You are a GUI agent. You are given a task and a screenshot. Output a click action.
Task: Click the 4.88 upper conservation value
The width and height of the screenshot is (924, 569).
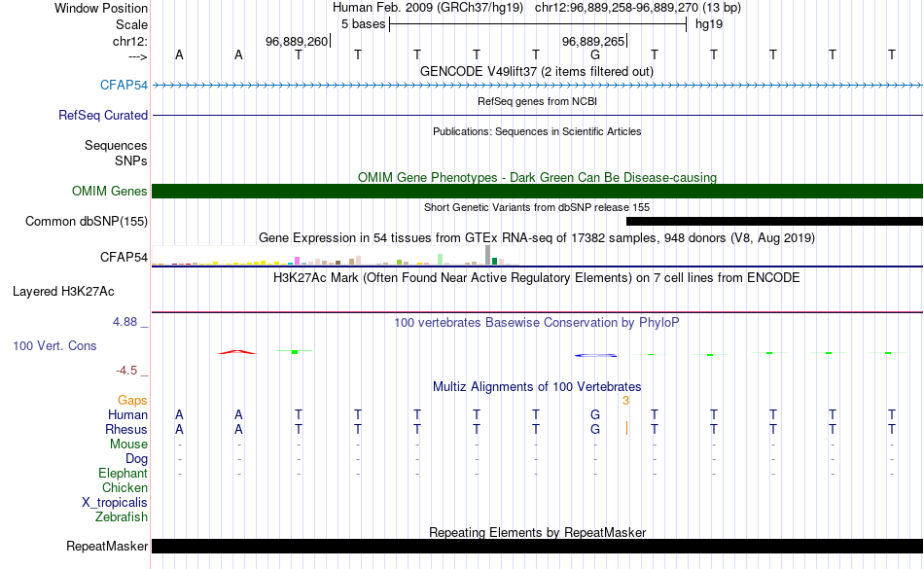point(124,322)
